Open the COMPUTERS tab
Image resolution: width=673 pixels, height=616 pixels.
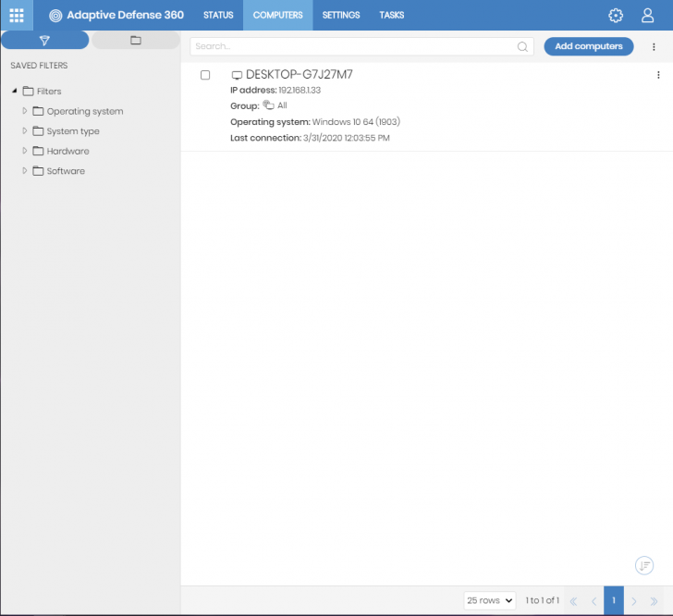[x=277, y=15]
